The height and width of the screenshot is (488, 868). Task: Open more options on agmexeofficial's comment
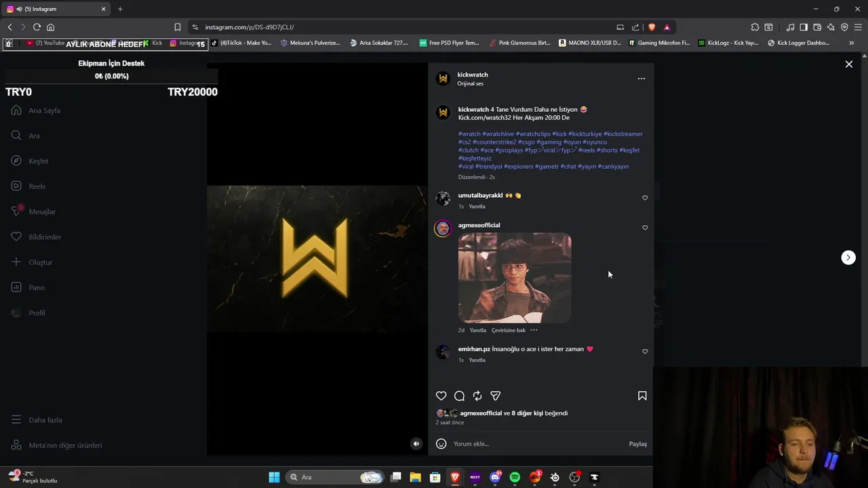point(534,330)
